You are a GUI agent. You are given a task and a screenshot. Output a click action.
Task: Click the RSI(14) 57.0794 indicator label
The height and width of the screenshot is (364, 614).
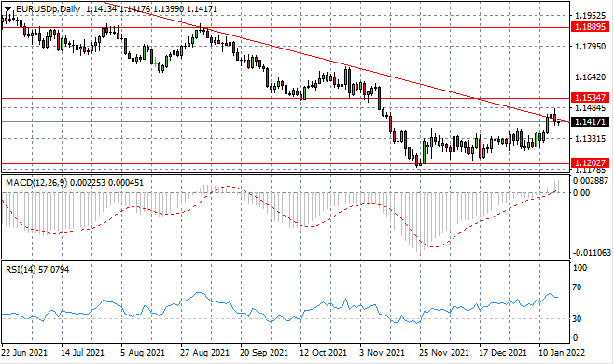pyautogui.click(x=37, y=270)
